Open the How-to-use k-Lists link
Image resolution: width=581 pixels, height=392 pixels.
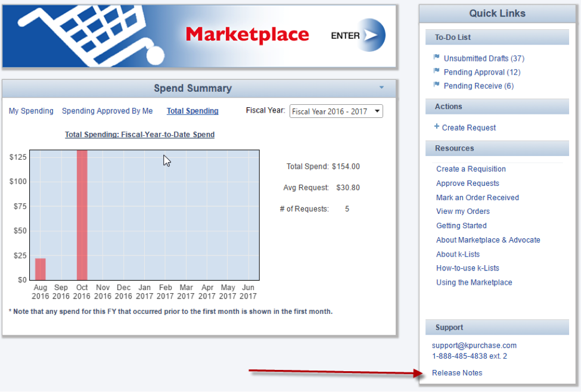[x=468, y=268]
